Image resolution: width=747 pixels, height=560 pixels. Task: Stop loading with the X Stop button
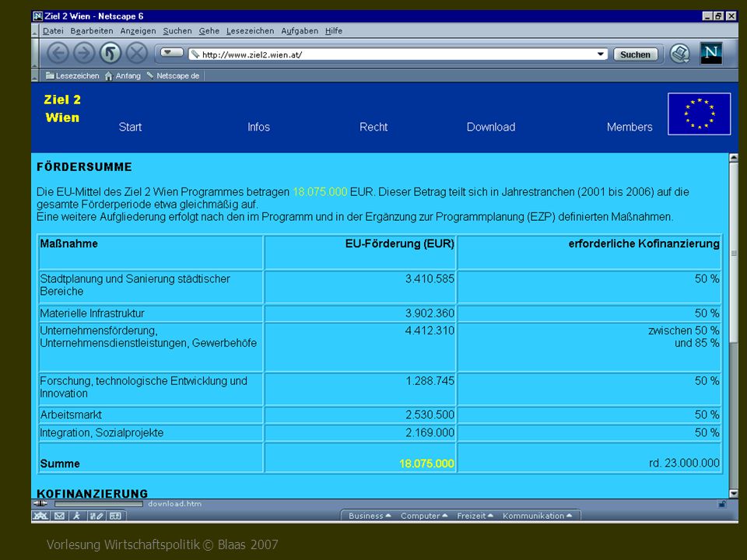pyautogui.click(x=137, y=53)
